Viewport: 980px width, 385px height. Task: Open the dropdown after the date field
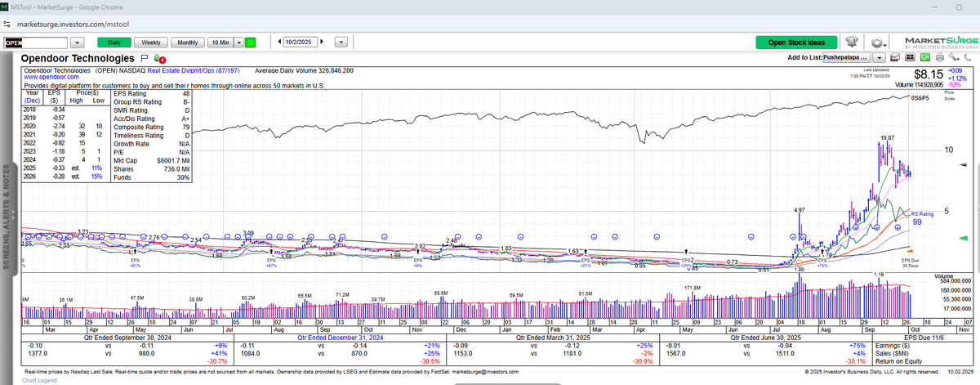342,43
